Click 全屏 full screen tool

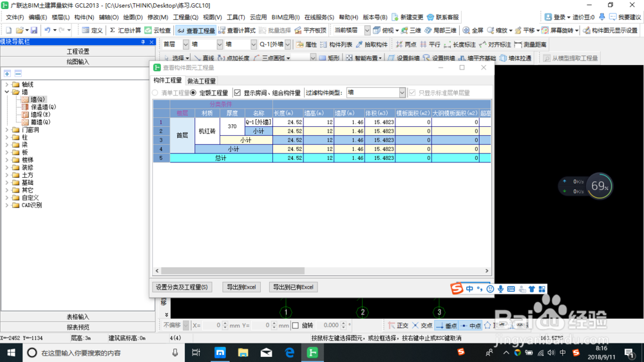[473, 30]
